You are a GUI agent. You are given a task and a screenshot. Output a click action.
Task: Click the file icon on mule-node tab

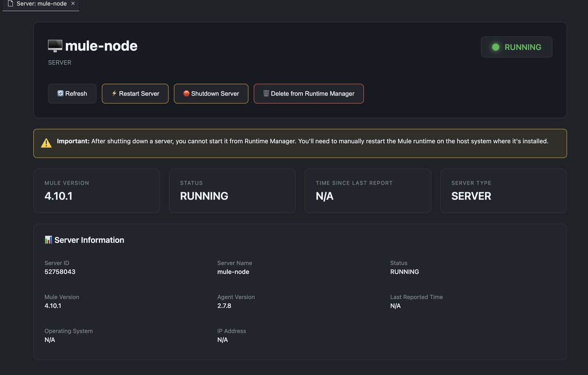click(x=10, y=3)
